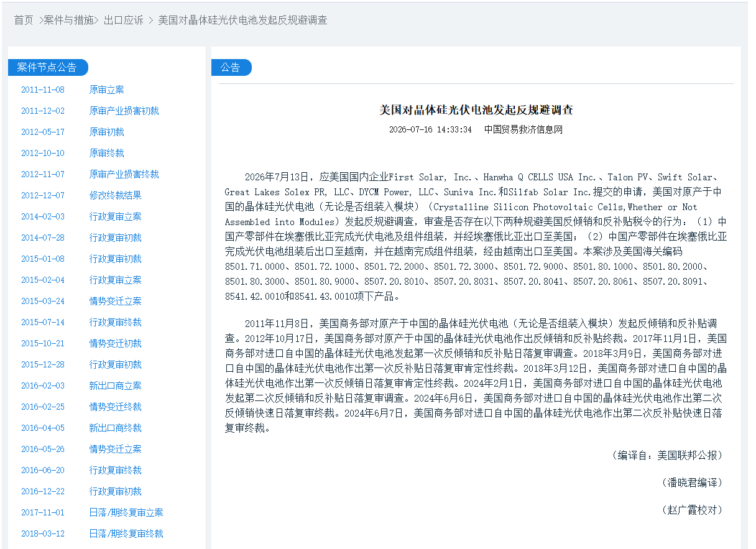Image resolution: width=756 pixels, height=549 pixels.
Task: Click the date 2016-04-05
Action: pos(43,428)
